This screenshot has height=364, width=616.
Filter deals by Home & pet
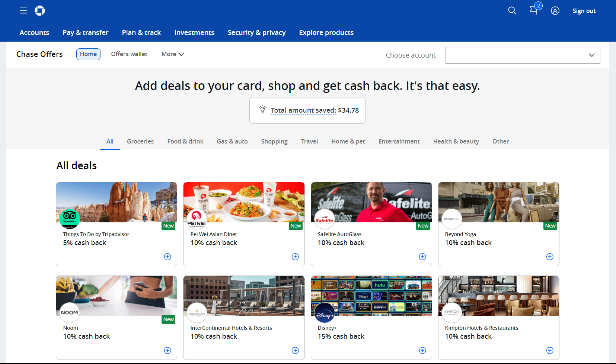point(348,141)
